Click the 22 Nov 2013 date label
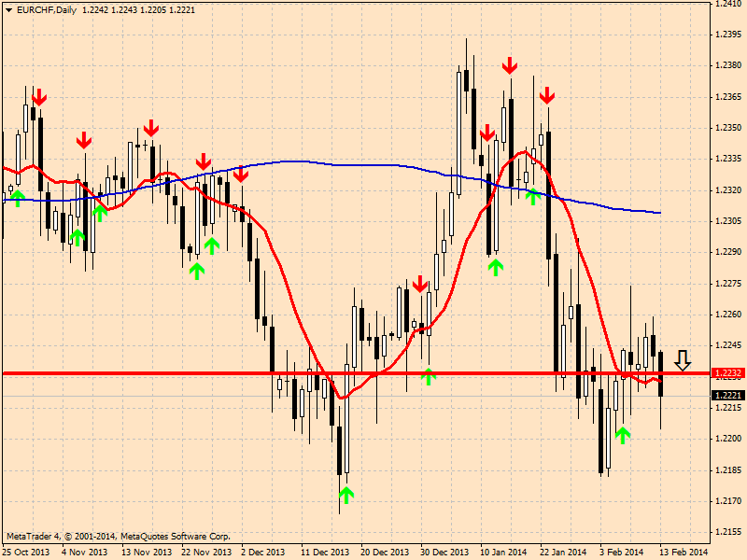 click(x=206, y=553)
